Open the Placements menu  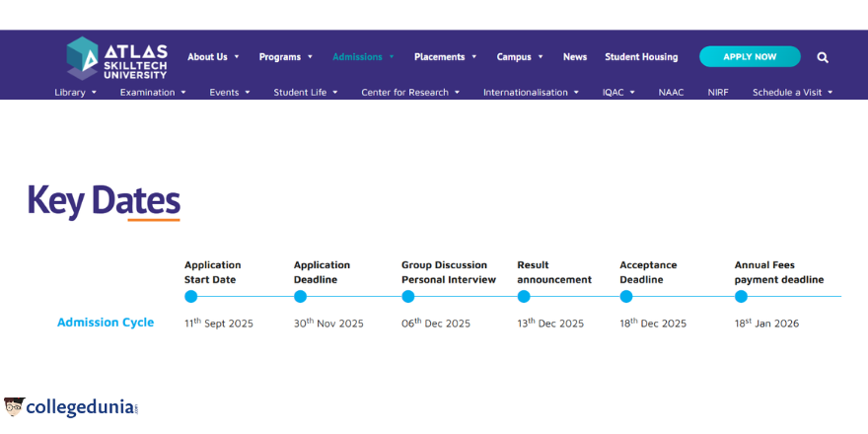tap(440, 56)
